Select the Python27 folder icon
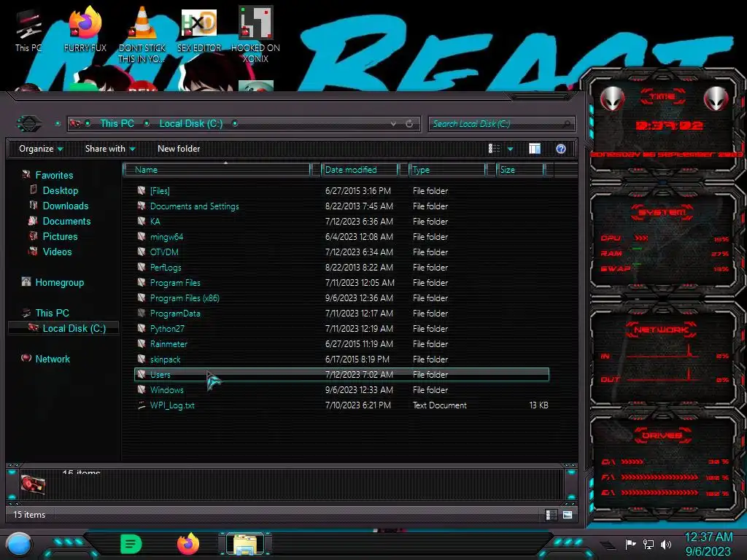 (x=141, y=328)
